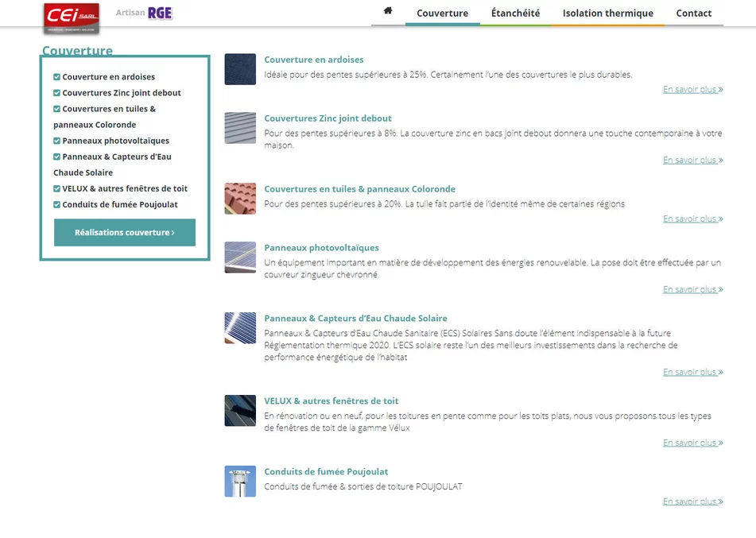Go to Isolation thermique menu

[607, 14]
